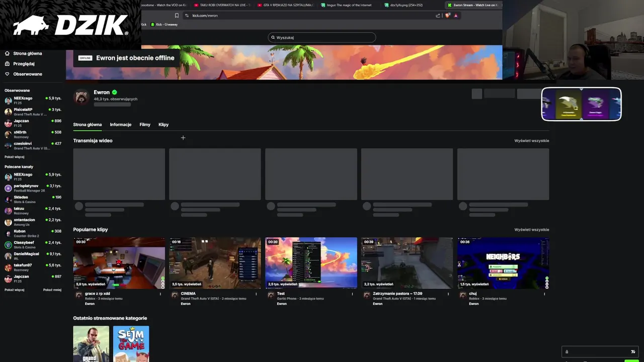Image resolution: width=644 pixels, height=362 pixels.
Task: Open the Grand Theft Auto V category cover
Action: point(91,344)
